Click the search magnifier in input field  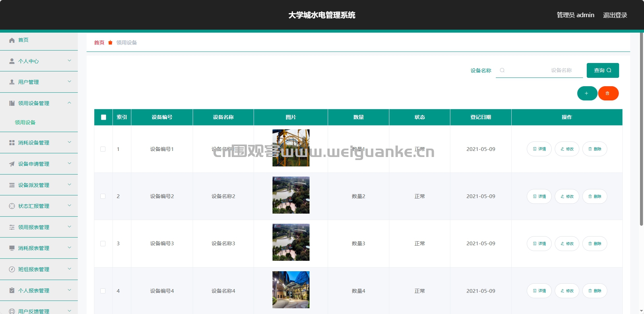coord(502,70)
